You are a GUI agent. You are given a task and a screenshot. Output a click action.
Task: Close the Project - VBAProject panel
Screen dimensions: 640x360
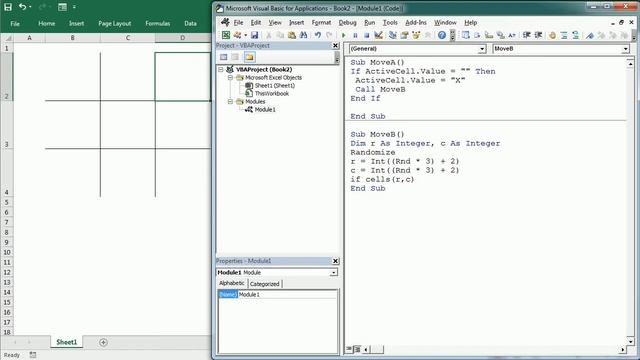[x=336, y=45]
